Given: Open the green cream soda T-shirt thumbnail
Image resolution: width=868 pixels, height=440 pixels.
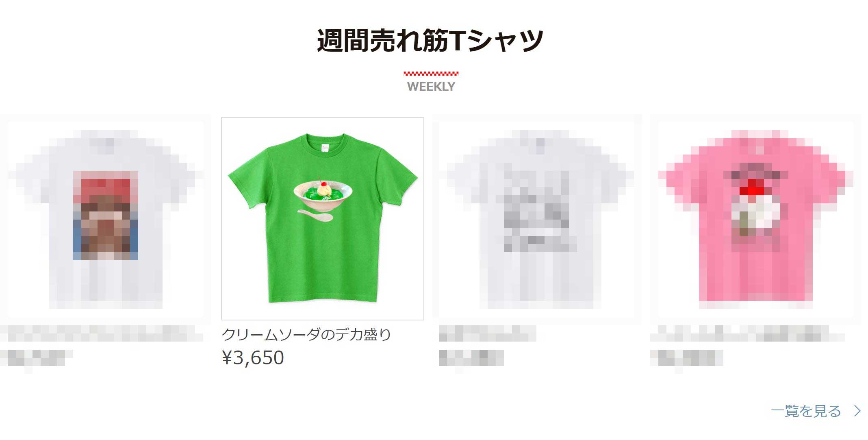Looking at the screenshot, I should (x=323, y=219).
